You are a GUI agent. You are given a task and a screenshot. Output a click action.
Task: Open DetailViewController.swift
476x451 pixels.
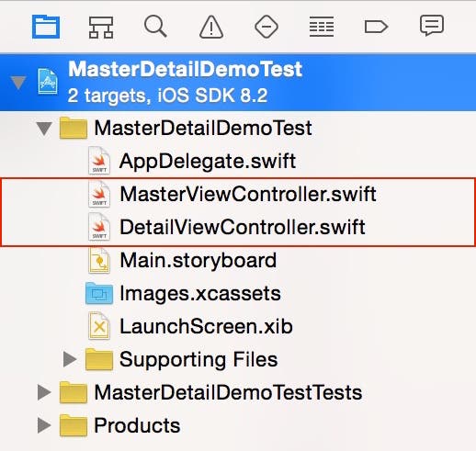click(x=243, y=227)
